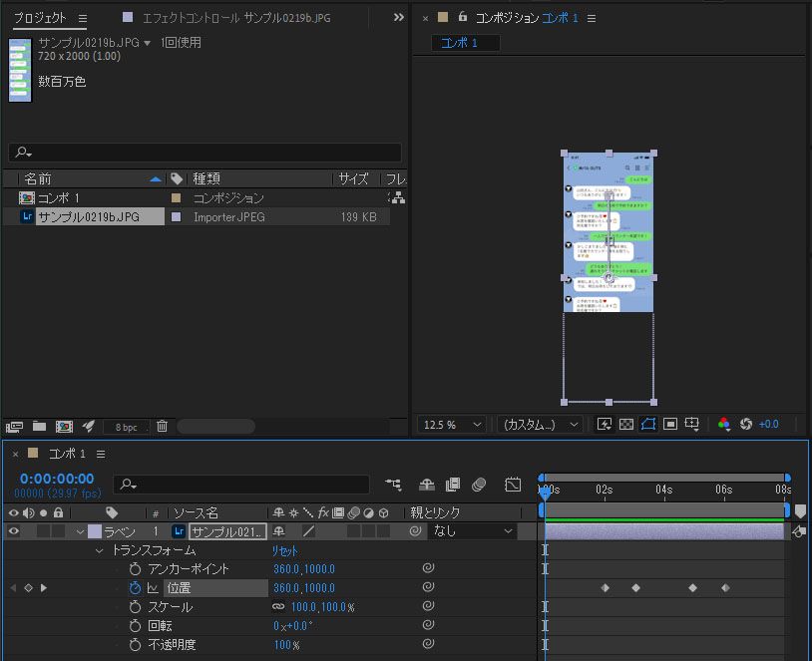
Task: Open the graph editor icon in timeline
Action: point(513,486)
